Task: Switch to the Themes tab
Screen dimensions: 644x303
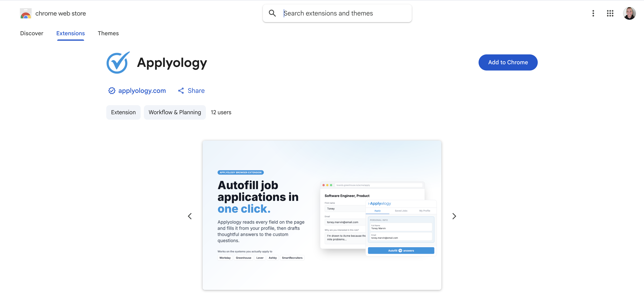Action: coord(108,33)
